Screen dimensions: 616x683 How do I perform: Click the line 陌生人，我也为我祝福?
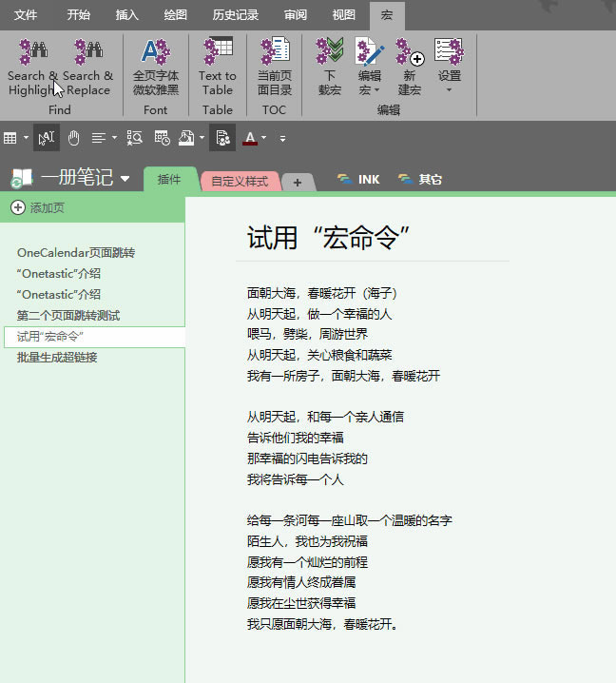click(x=307, y=541)
